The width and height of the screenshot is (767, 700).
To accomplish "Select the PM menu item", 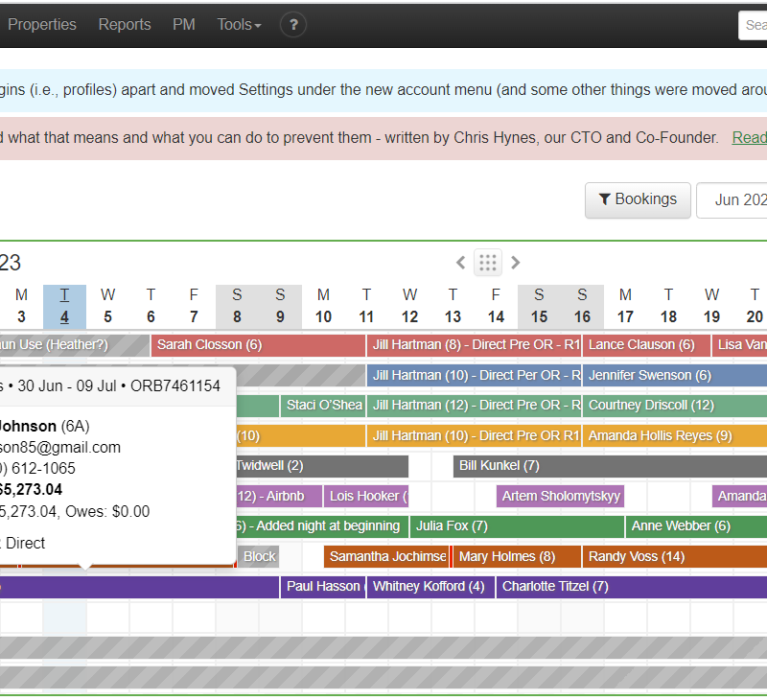I will point(183,25).
